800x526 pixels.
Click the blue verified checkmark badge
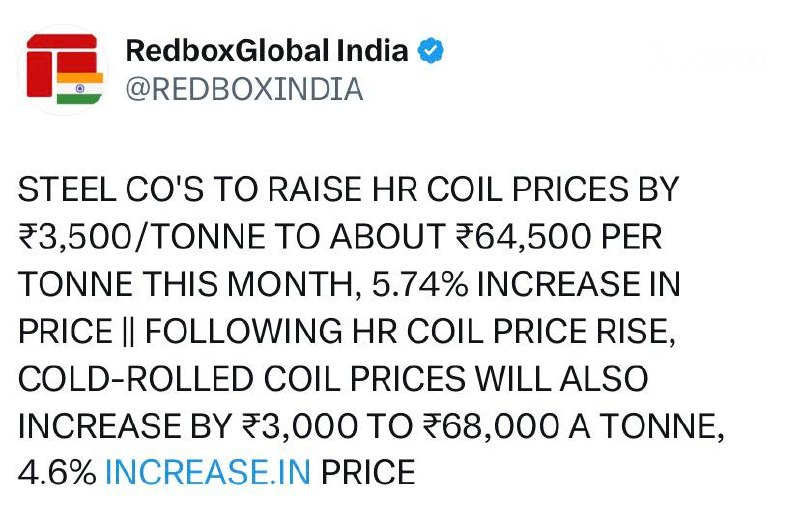pos(431,51)
